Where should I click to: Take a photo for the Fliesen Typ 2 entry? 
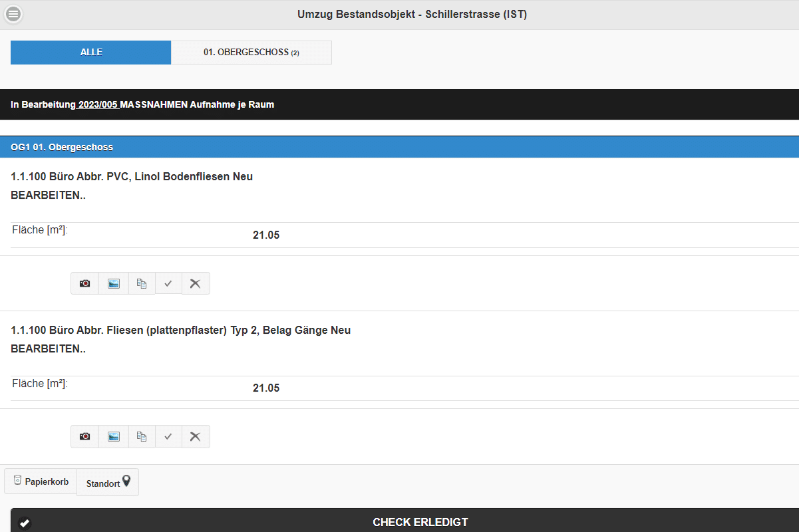(84, 436)
